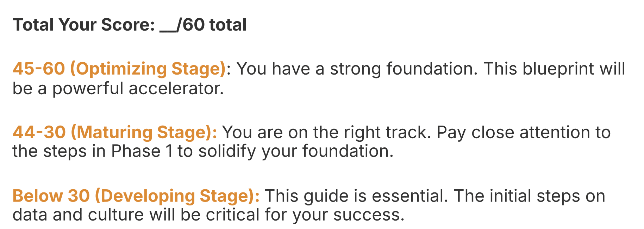Click the orange "45-60" score range
This screenshot has height=229, width=644.
click(39, 69)
